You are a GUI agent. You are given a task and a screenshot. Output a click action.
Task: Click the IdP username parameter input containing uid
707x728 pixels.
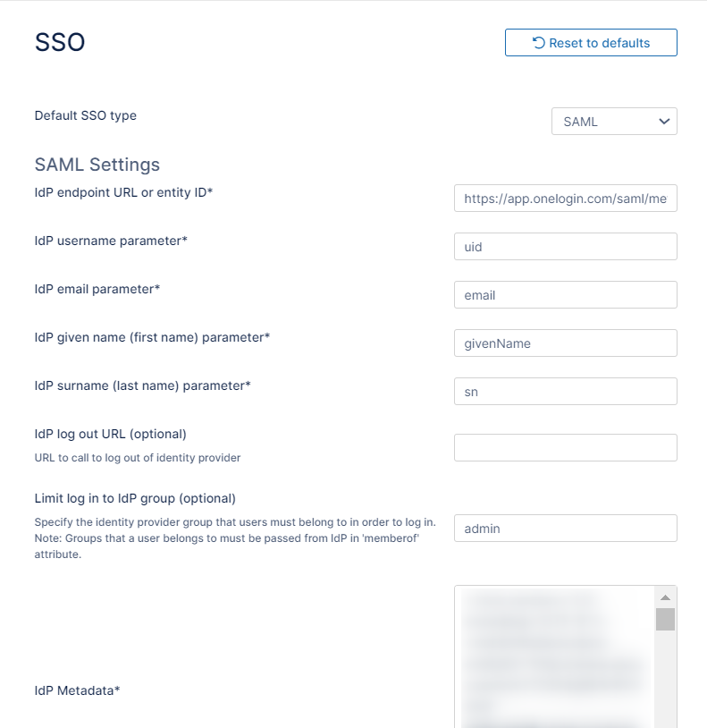[565, 247]
